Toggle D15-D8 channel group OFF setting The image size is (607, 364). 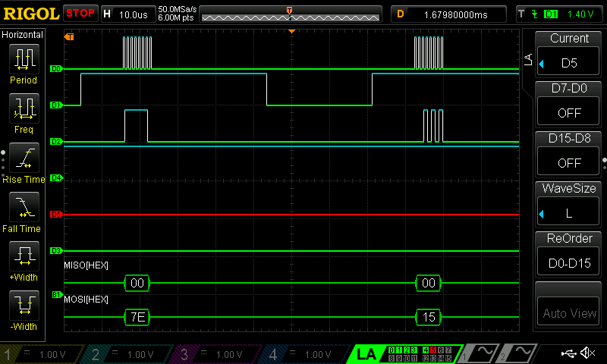tap(569, 154)
